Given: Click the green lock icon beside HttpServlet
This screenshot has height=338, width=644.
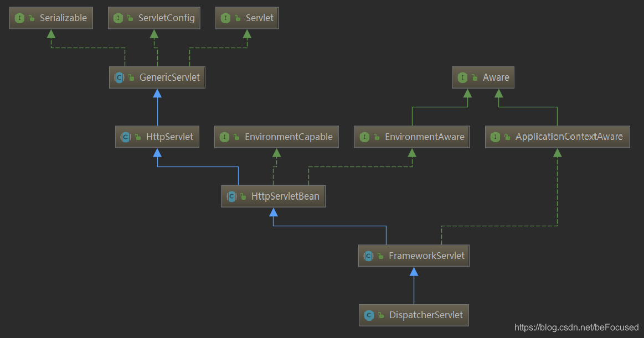Looking at the screenshot, I should pos(137,137).
